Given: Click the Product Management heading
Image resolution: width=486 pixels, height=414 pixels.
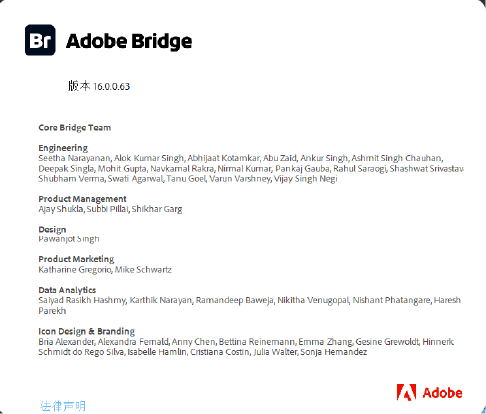Looking at the screenshot, I should coord(82,199).
